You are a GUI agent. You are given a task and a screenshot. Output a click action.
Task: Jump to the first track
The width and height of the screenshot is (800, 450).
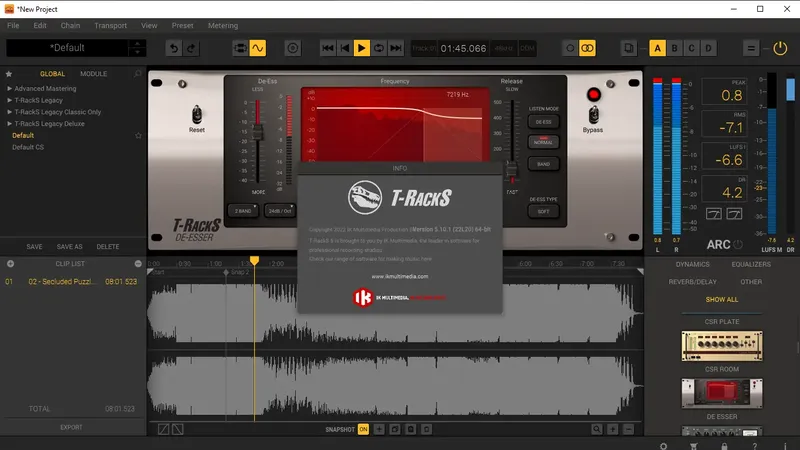pos(328,48)
